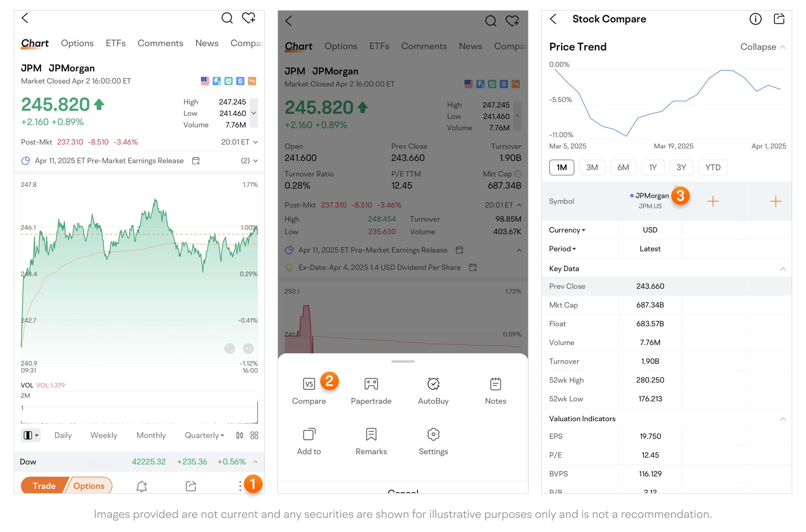This screenshot has height=532, width=806.
Task: Tap the Remarks icon
Action: [x=371, y=434]
